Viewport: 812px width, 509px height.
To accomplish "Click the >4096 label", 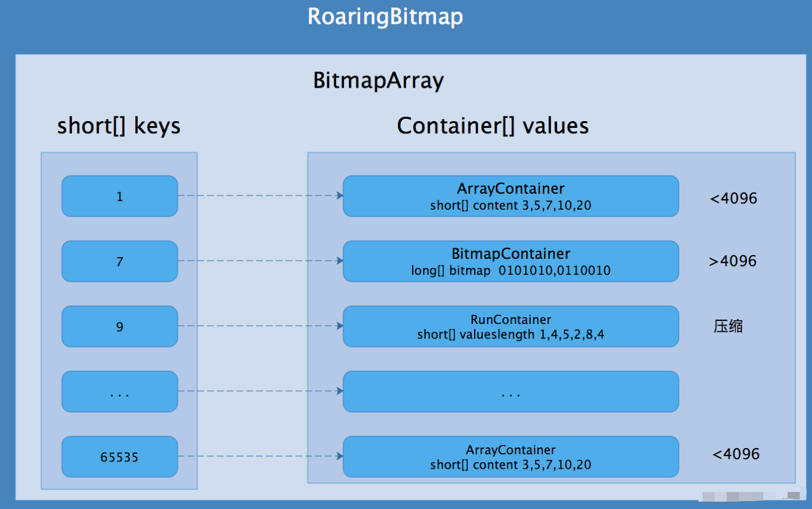I will point(733,261).
